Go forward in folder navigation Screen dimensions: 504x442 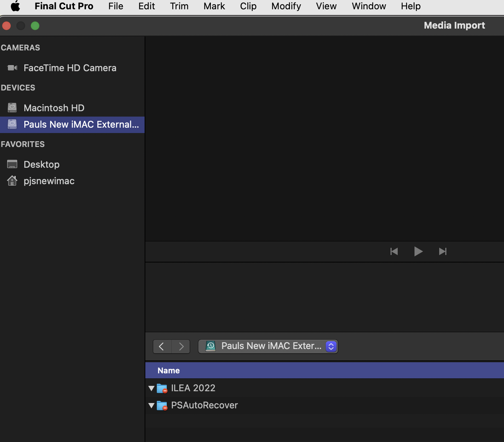pos(181,346)
